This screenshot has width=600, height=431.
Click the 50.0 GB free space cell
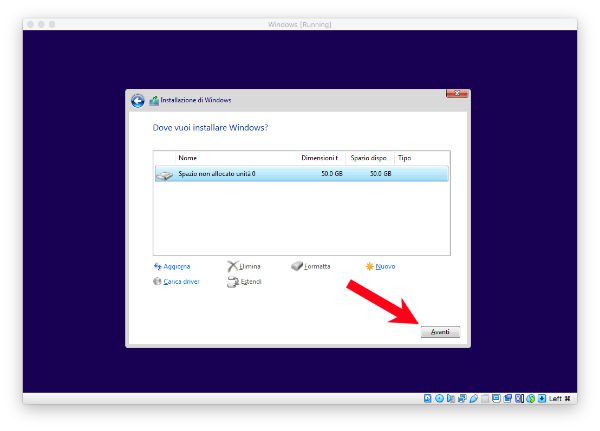pyautogui.click(x=380, y=173)
